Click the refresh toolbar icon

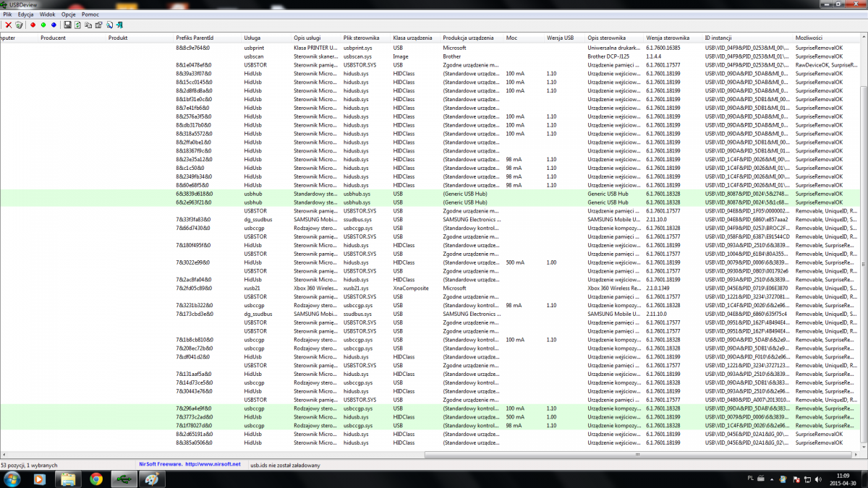(x=77, y=25)
